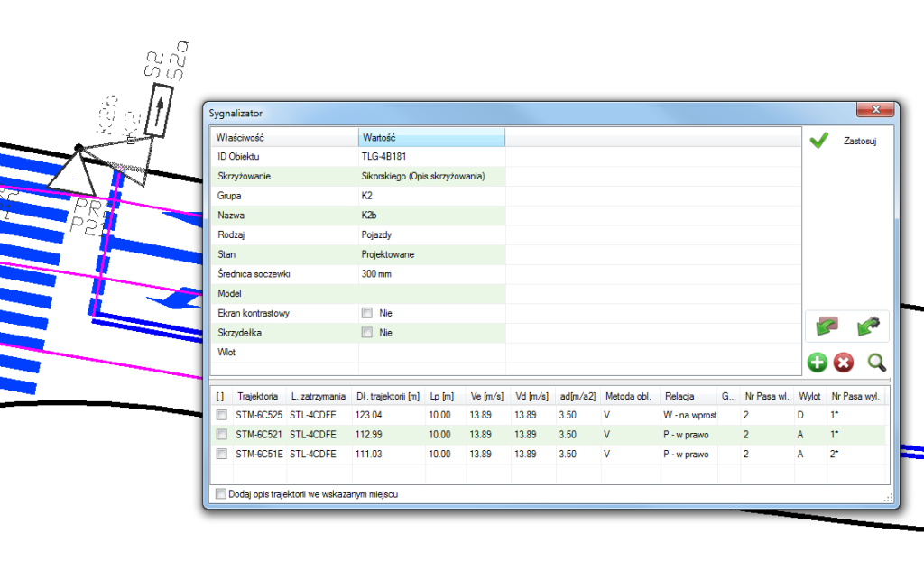The height and width of the screenshot is (570, 924).
Task: Check the row box for trajectory STM-6C521
Action: click(222, 435)
